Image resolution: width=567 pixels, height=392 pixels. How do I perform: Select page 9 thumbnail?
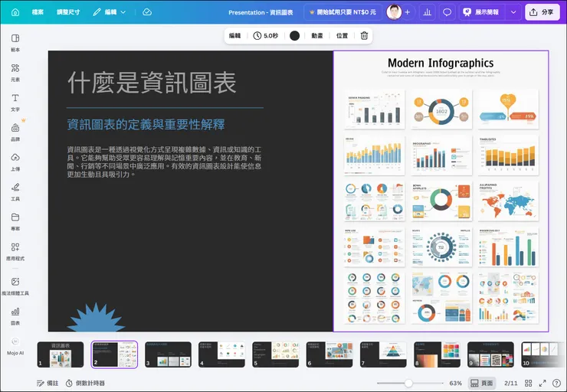point(490,354)
